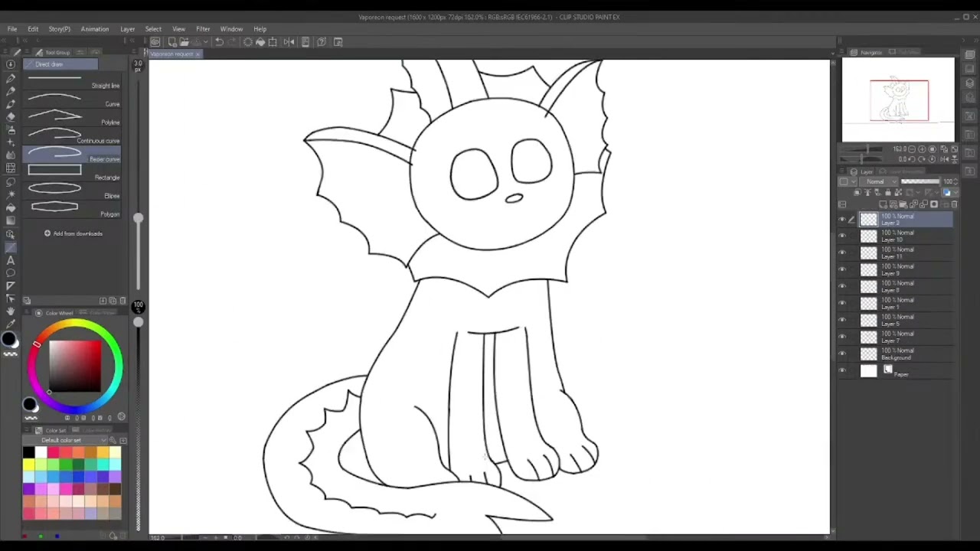Click the Clip Studio icon in the command bar
980x551 pixels.
pos(155,42)
